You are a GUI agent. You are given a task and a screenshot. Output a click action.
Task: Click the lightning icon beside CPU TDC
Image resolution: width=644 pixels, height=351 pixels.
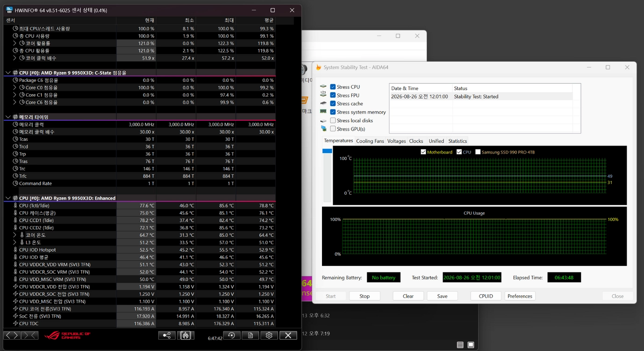(x=15, y=324)
